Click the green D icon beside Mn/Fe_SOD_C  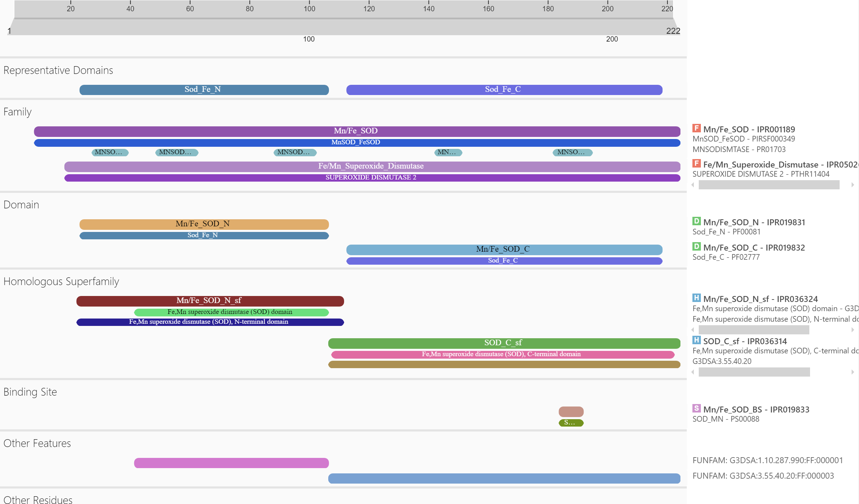point(696,246)
